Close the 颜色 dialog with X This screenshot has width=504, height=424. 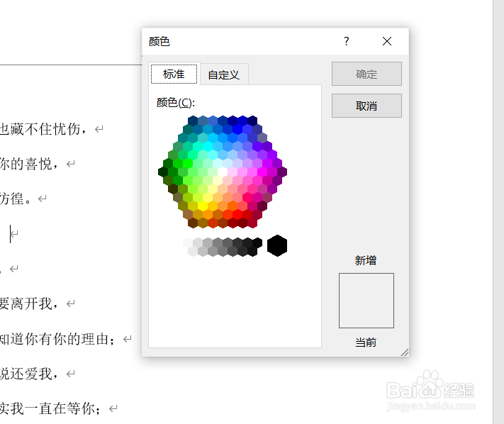(x=387, y=41)
